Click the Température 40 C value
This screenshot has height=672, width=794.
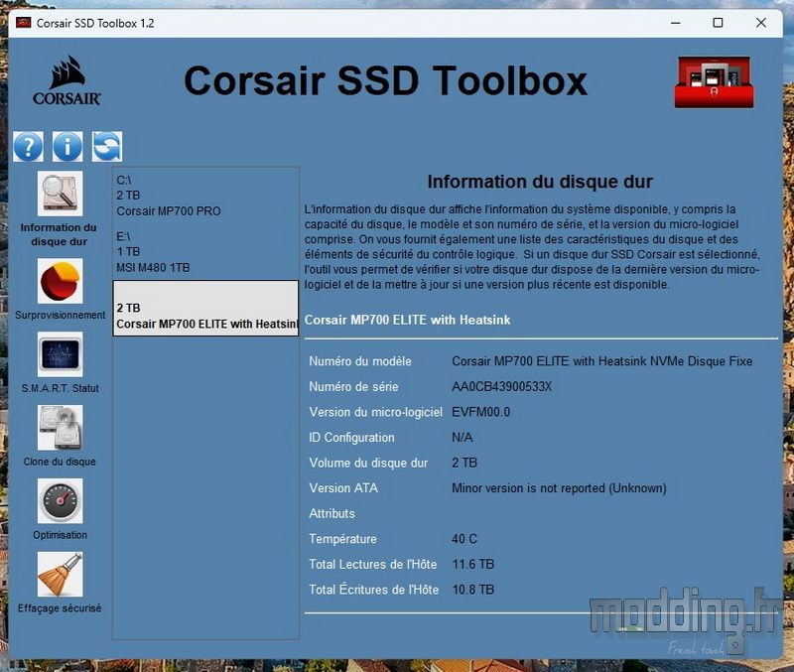coord(464,539)
